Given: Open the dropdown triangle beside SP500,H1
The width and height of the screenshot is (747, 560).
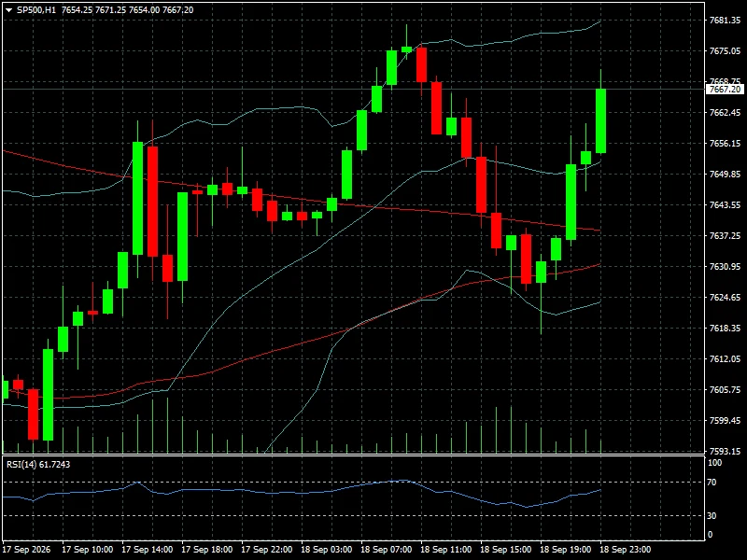Looking at the screenshot, I should (8, 10).
